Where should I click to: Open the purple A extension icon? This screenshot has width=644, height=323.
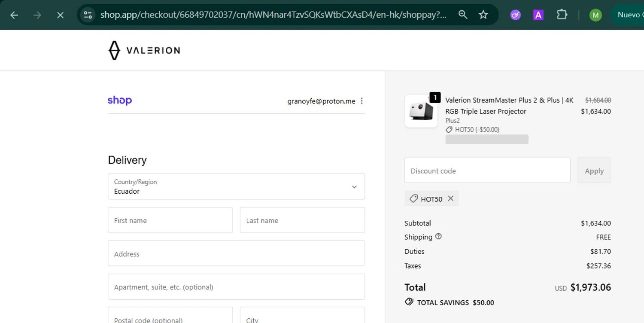pos(538,15)
